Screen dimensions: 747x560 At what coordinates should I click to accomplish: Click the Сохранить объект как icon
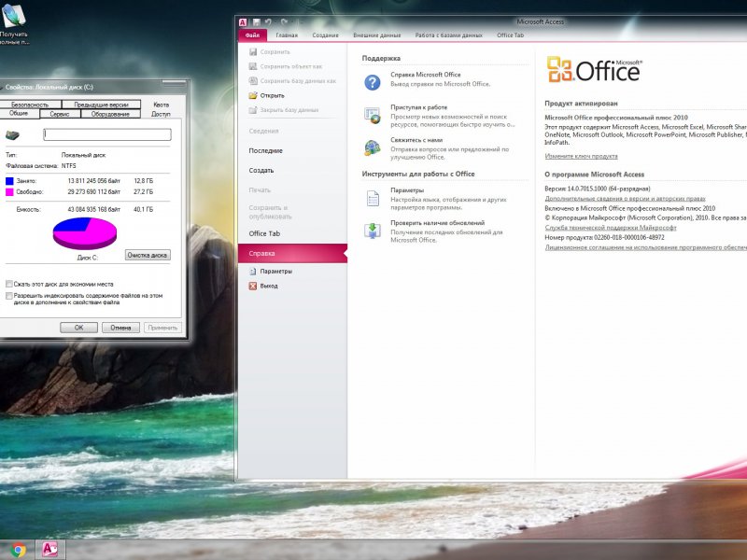253,66
